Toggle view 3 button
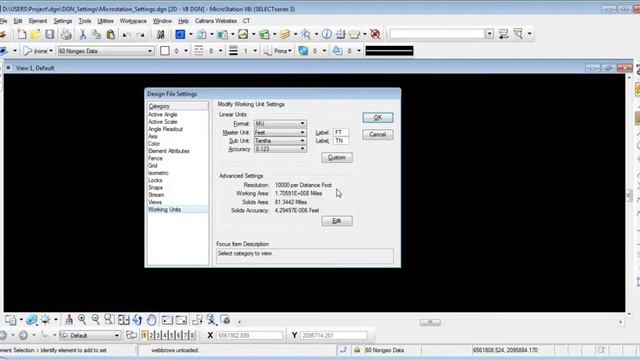The width and height of the screenshot is (640, 360). [158, 336]
